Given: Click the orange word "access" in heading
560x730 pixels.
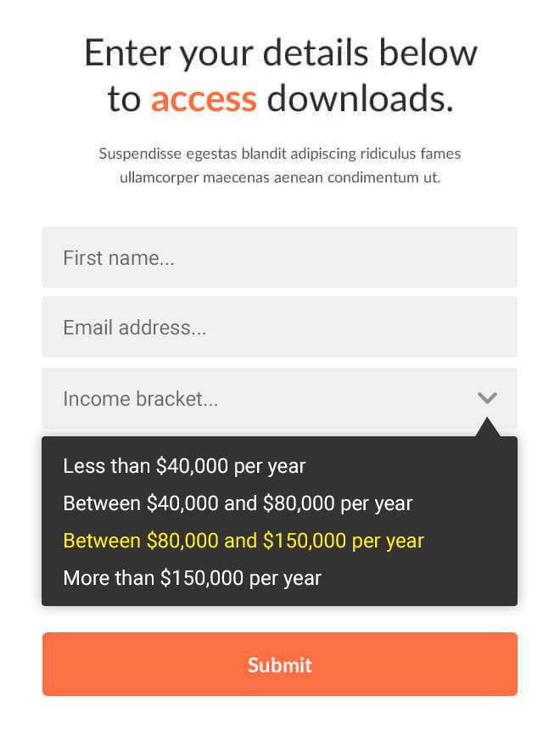Looking at the screenshot, I should pyautogui.click(x=204, y=99).
